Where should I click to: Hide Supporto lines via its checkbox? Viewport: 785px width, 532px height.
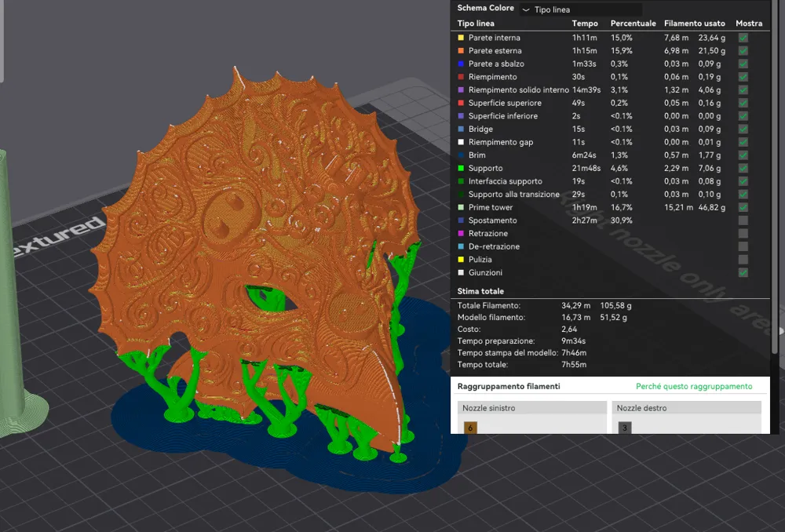tap(743, 168)
